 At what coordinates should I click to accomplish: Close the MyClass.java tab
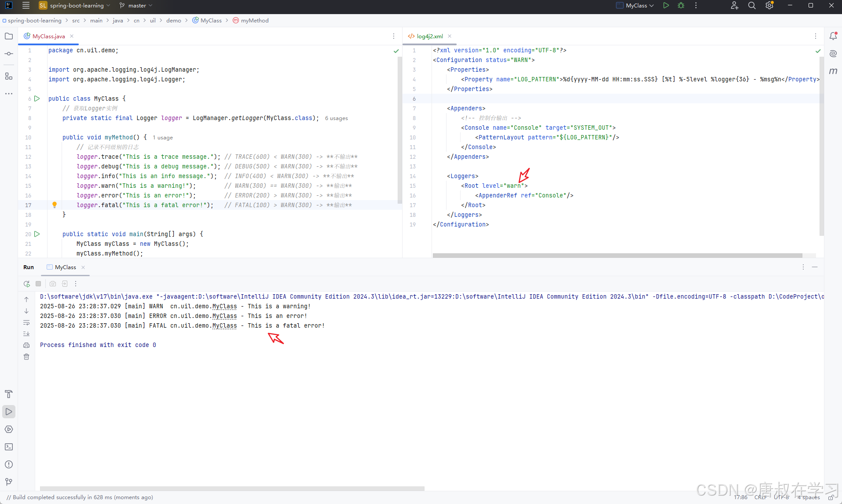72,36
